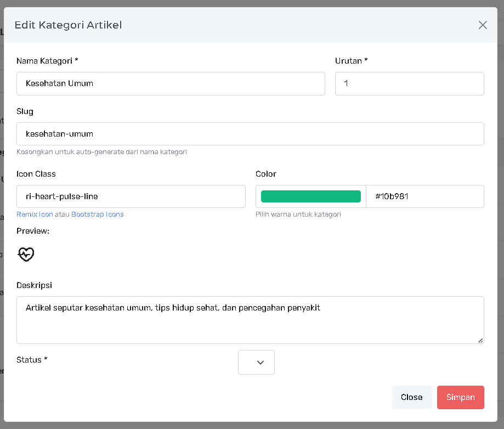The height and width of the screenshot is (429, 504).
Task: Click the gray Close button
Action: click(x=411, y=397)
